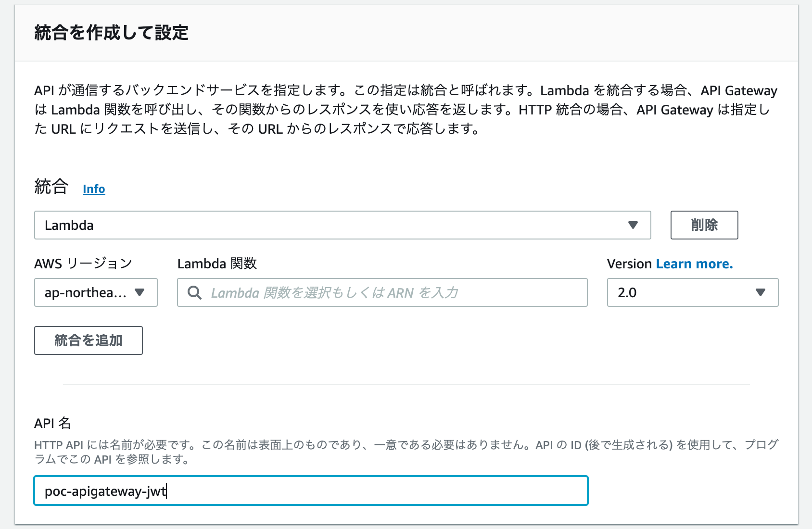The width and height of the screenshot is (812, 529).
Task: Click the API 名 label
Action: coord(52,423)
